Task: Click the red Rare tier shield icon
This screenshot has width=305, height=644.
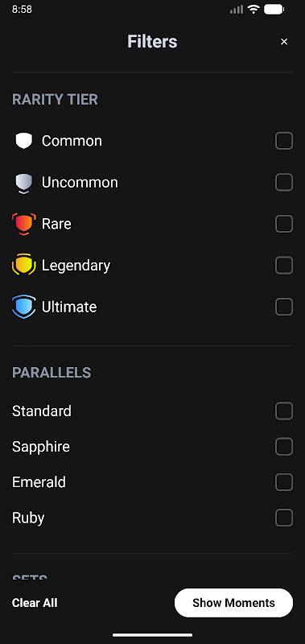Action: [24, 224]
